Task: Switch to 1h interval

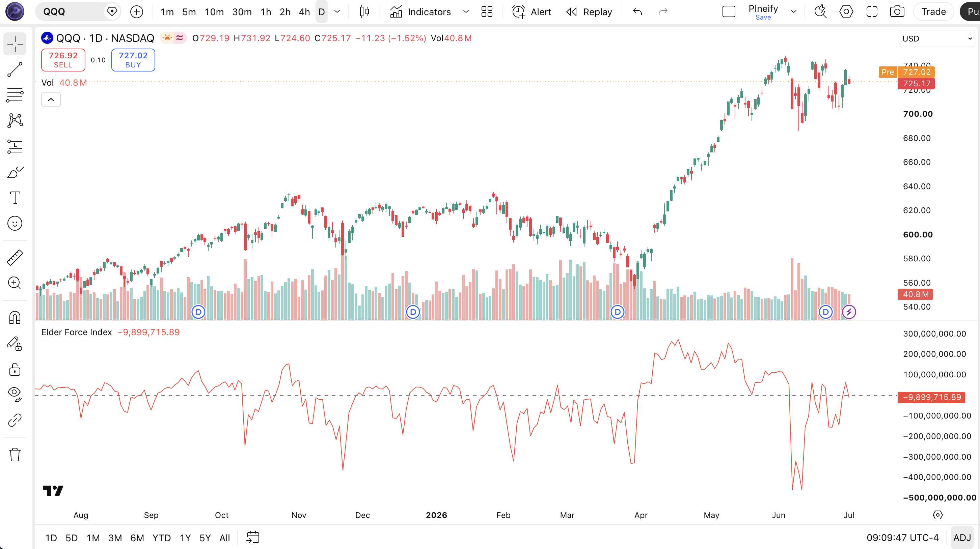Action: pos(266,12)
